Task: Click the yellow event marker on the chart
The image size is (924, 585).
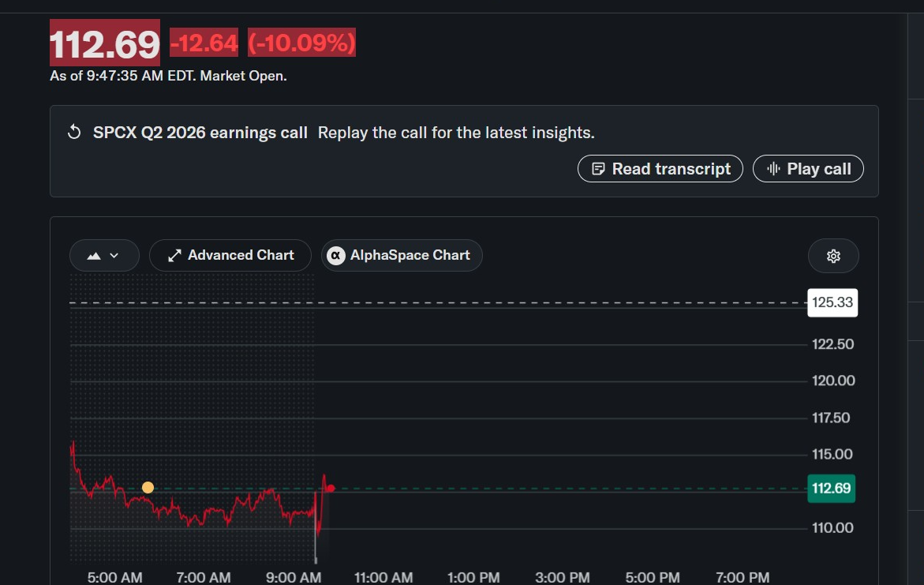Action: 148,487
